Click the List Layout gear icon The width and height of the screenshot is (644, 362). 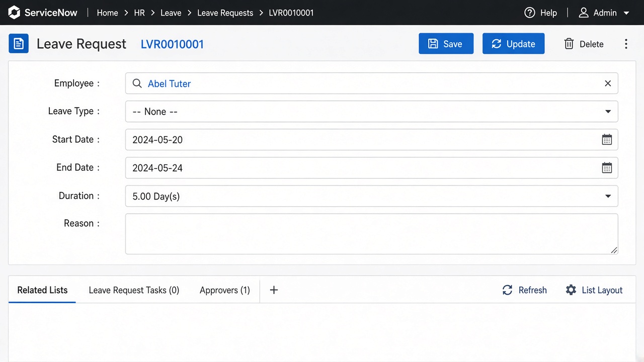pyautogui.click(x=571, y=290)
